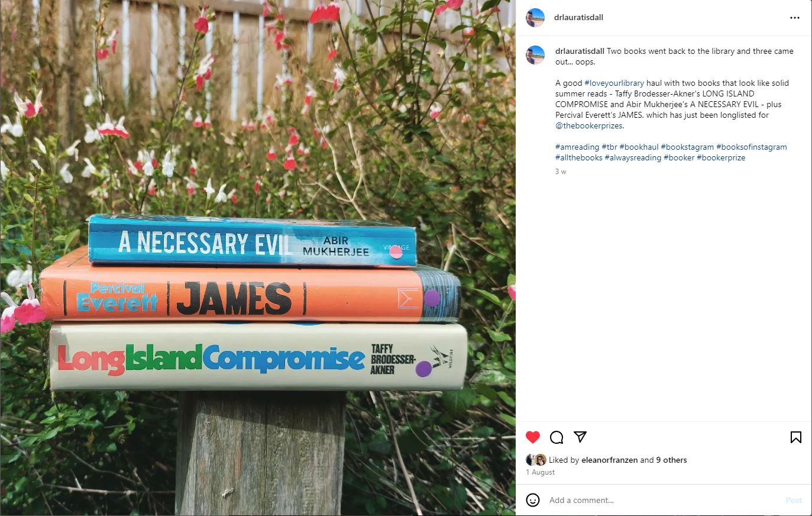Follow the #loveyourlibrary hashtag link
The image size is (812, 516).
point(614,83)
